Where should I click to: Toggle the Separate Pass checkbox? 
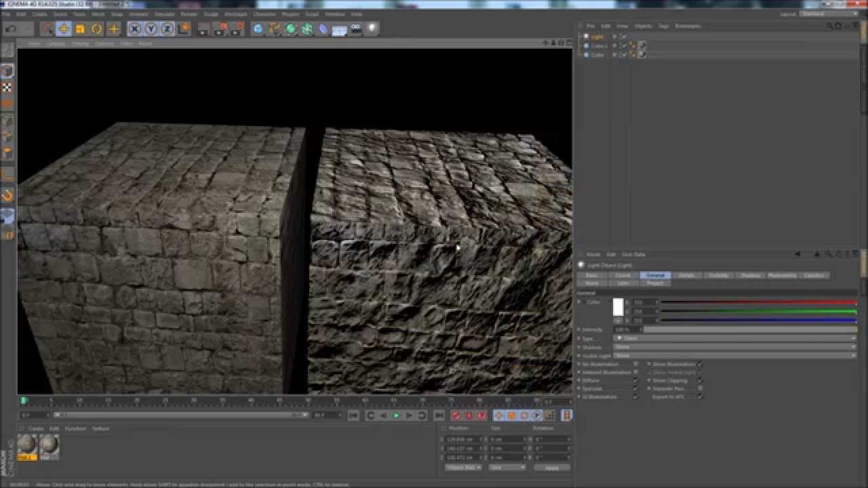point(700,388)
